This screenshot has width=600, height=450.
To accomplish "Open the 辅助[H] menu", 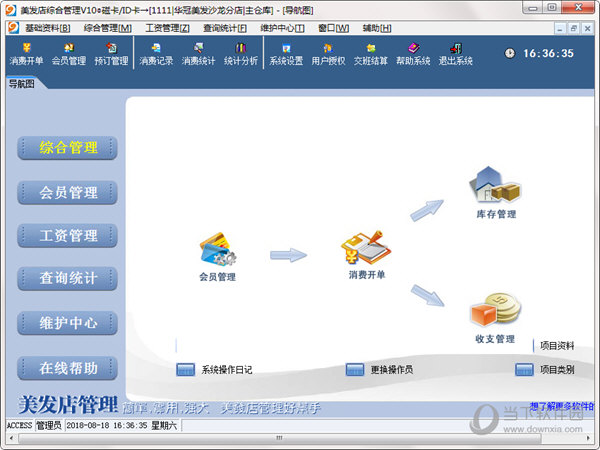I will (x=377, y=28).
